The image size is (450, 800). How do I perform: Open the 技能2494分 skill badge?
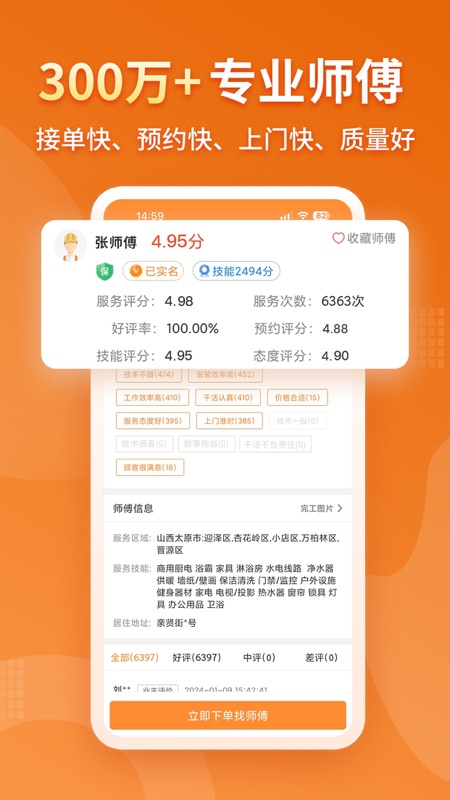[236, 271]
